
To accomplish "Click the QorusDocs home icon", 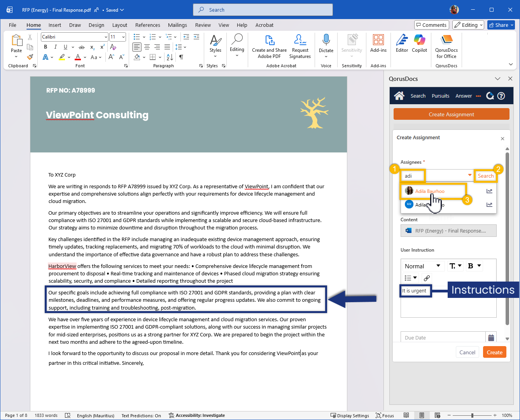I will pyautogui.click(x=399, y=96).
